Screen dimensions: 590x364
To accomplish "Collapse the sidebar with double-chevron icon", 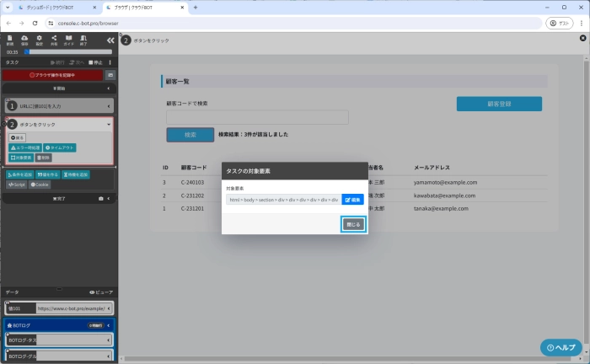I will click(110, 40).
